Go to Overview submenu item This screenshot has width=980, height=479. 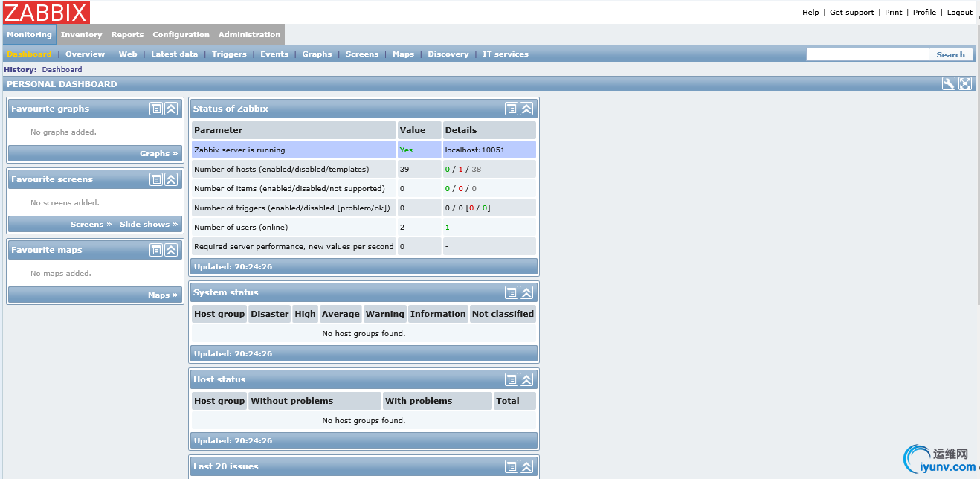(85, 54)
